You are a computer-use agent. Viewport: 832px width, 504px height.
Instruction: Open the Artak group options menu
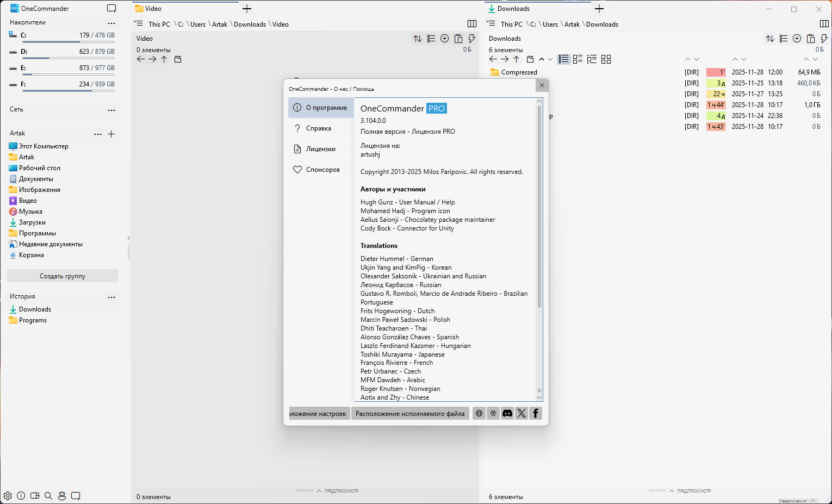[x=98, y=134]
